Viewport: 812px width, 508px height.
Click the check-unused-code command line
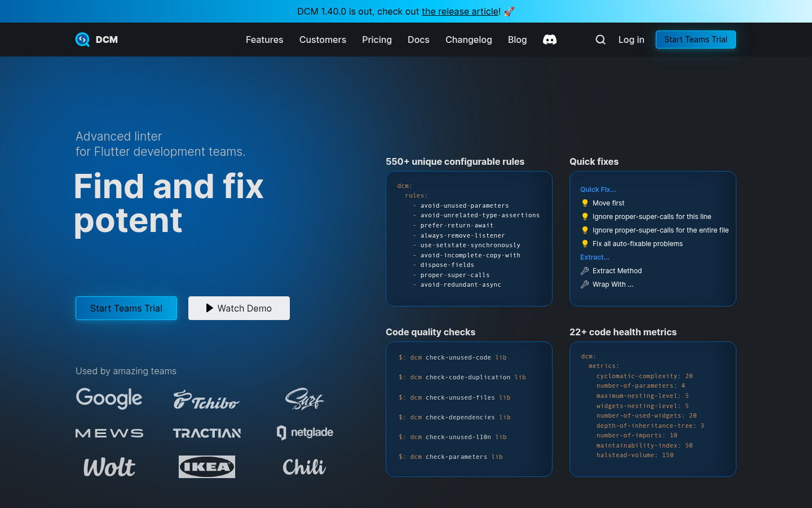(x=453, y=357)
